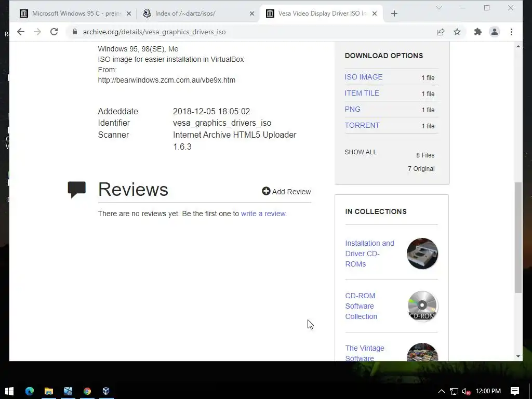532x399 pixels.
Task: Reload the archive.org page
Action: (x=54, y=32)
